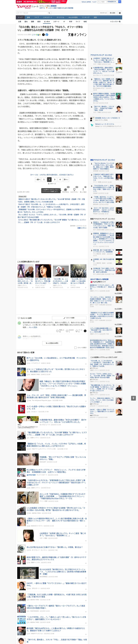Open the 有料 navigation tab

point(95,17)
